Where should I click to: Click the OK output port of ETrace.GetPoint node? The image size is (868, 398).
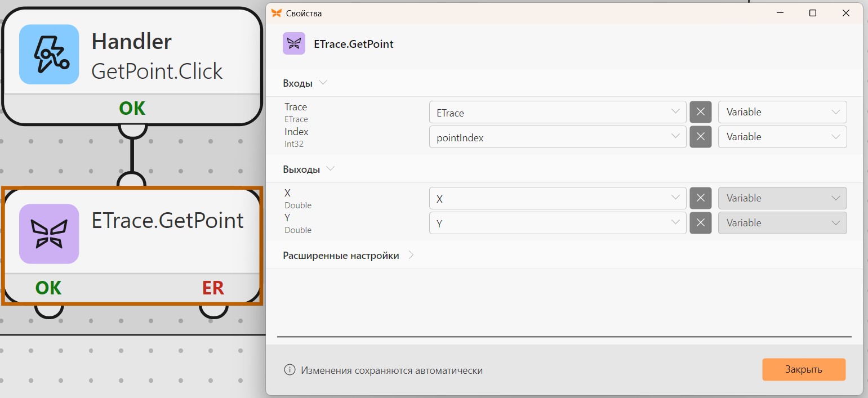[48, 310]
